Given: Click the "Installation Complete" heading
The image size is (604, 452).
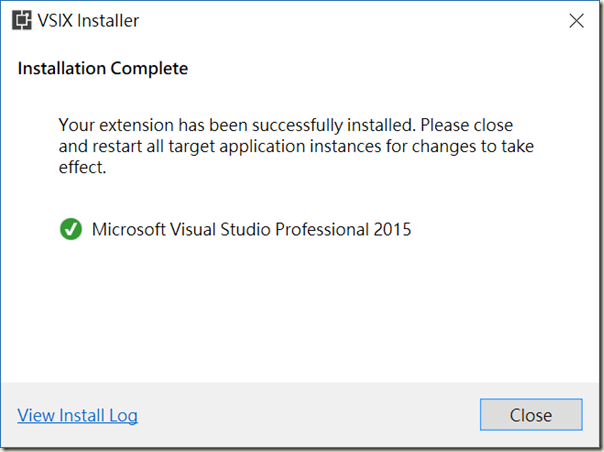Looking at the screenshot, I should 103,69.
